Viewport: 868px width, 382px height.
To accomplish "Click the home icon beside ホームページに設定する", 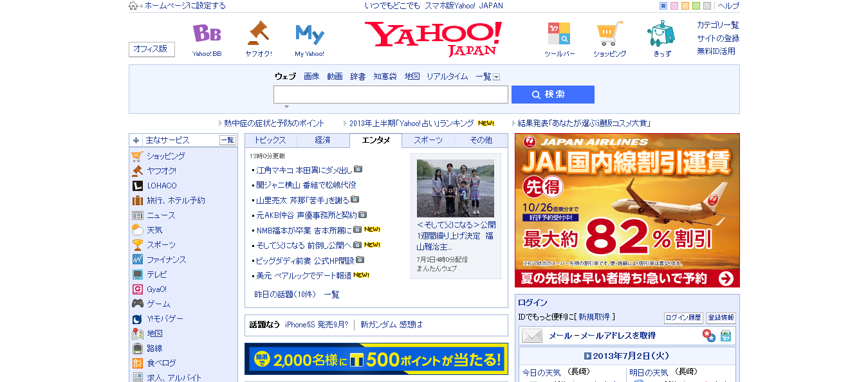I will (x=134, y=6).
